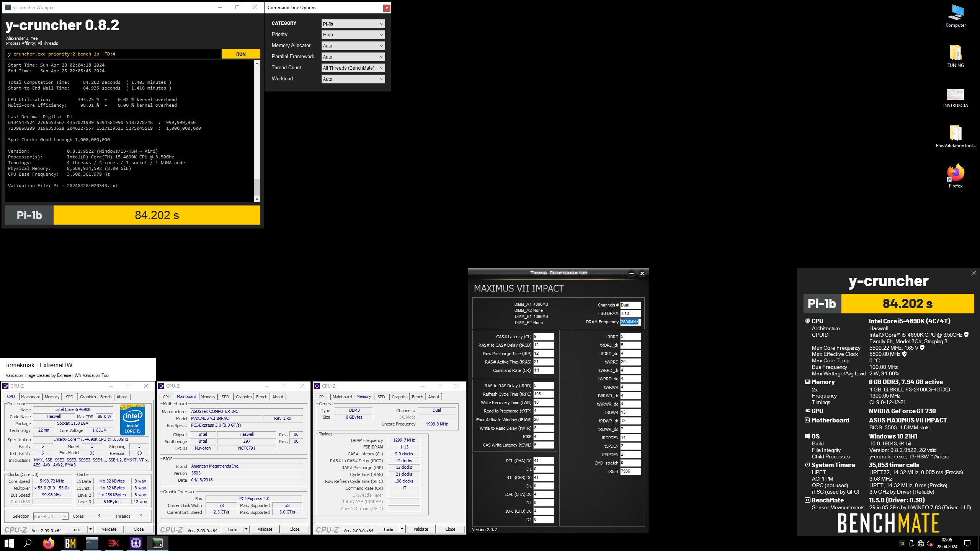The height and width of the screenshot is (551, 980).
Task: Switch to SPD tab in first CPU-Z window
Action: pos(70,397)
